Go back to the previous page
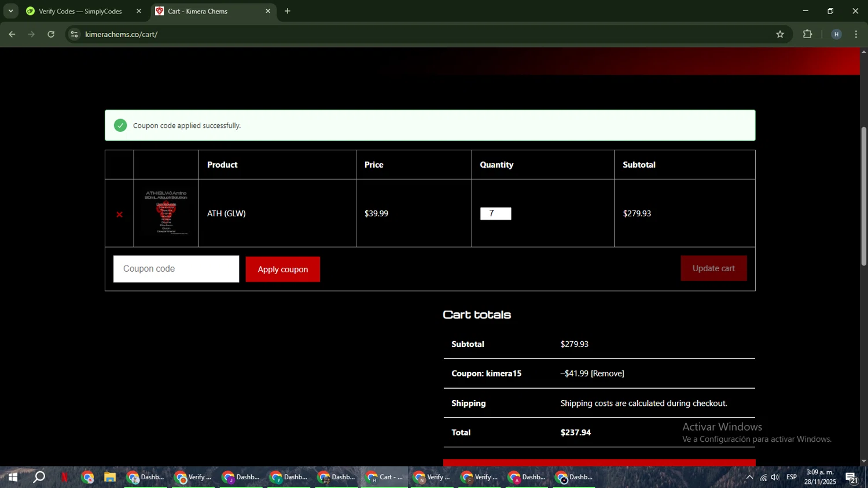Image resolution: width=868 pixels, height=488 pixels. [12, 35]
